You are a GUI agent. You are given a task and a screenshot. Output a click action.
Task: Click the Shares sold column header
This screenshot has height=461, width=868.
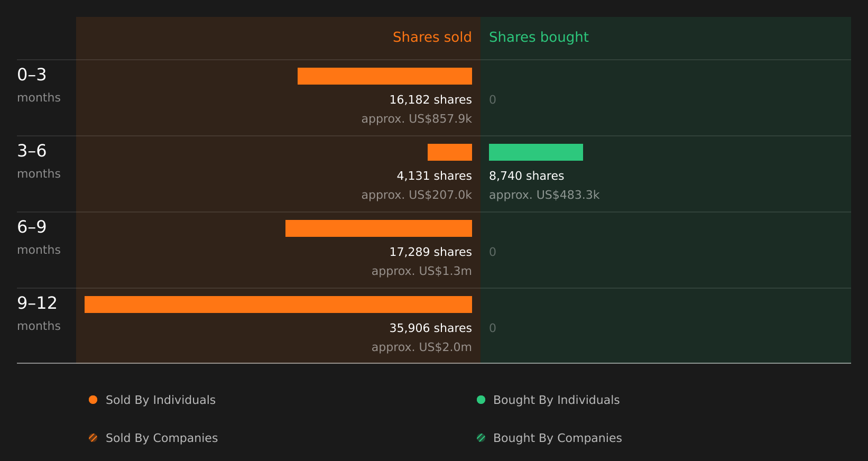click(432, 37)
